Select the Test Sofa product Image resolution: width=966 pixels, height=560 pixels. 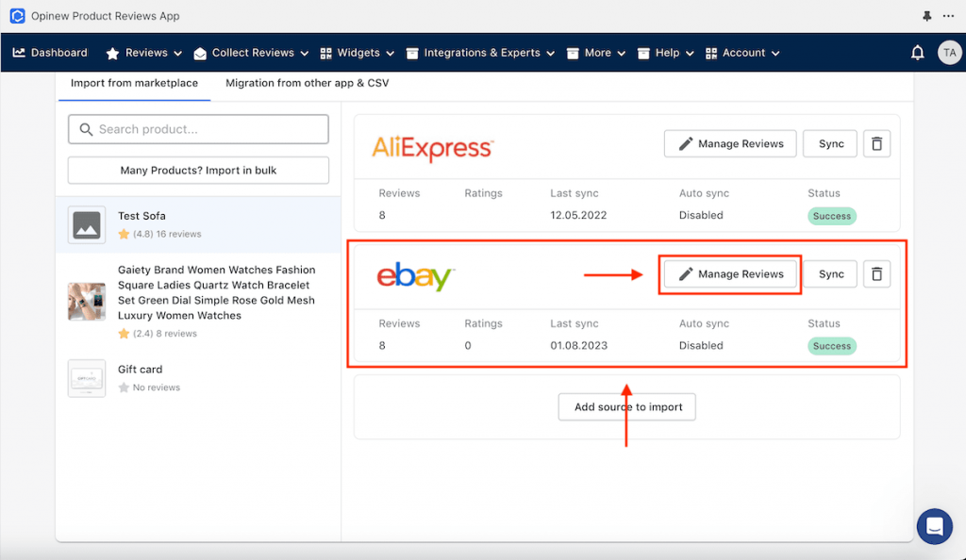[198, 224]
